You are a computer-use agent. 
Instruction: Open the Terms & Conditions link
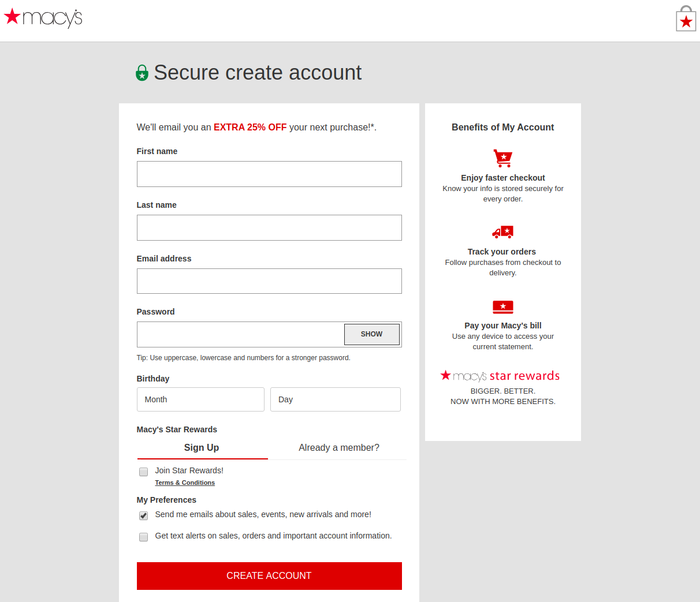click(x=185, y=483)
